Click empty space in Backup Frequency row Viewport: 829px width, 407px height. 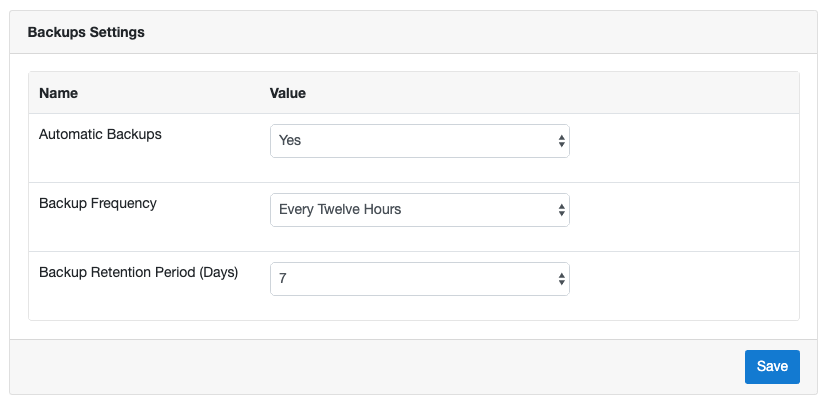click(x=684, y=217)
